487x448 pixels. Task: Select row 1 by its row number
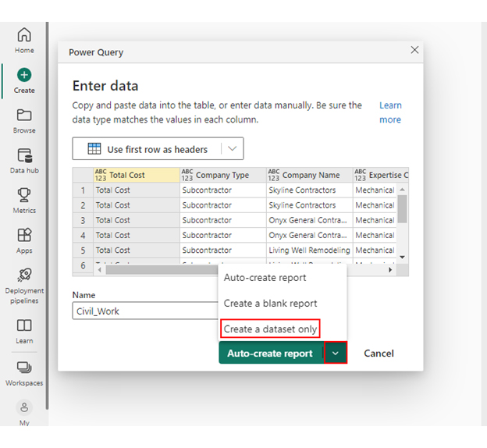click(83, 190)
